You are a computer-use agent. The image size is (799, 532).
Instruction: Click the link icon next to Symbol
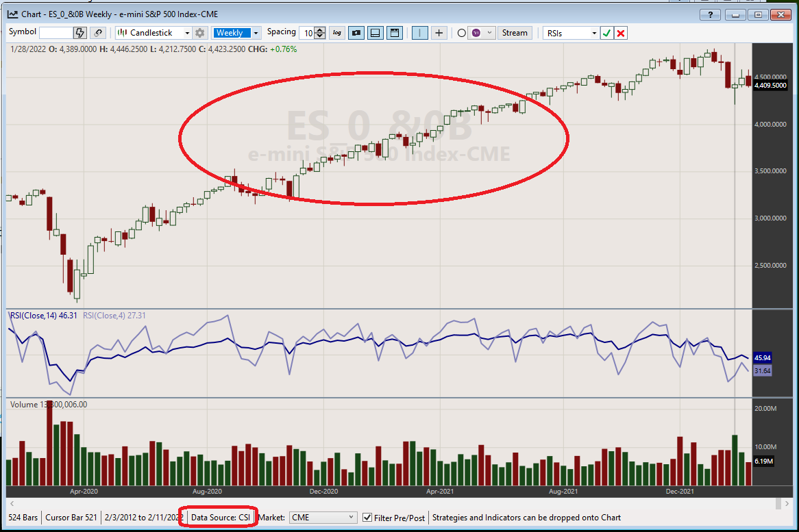pos(99,33)
